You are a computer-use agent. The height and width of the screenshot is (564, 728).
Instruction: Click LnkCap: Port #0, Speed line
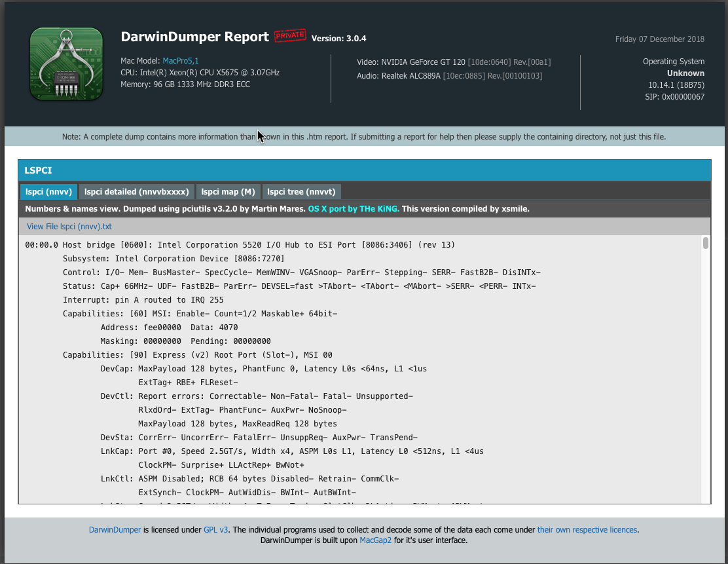(x=292, y=451)
